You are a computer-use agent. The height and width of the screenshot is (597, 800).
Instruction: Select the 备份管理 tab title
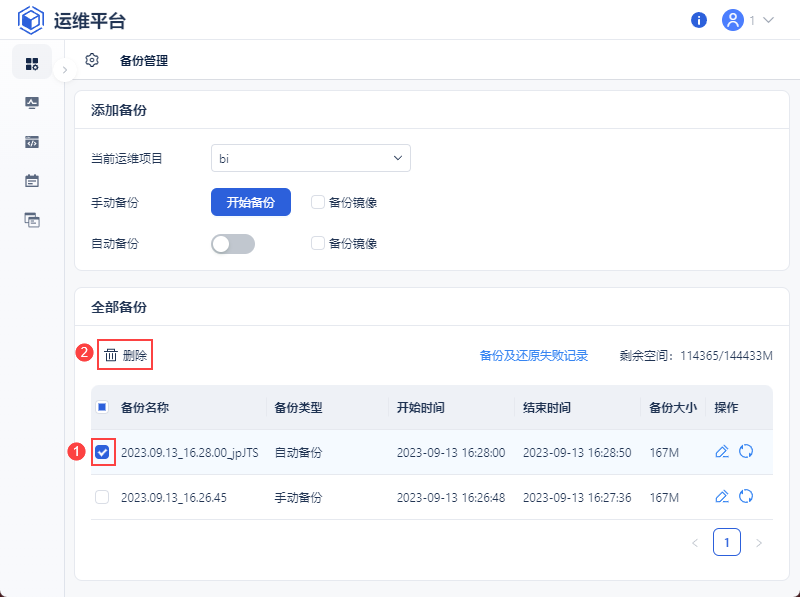pyautogui.click(x=144, y=61)
